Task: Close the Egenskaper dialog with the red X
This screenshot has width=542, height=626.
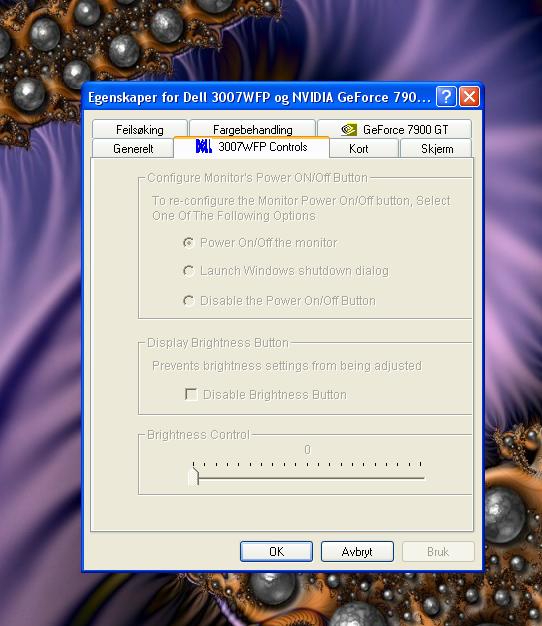Action: [x=469, y=97]
